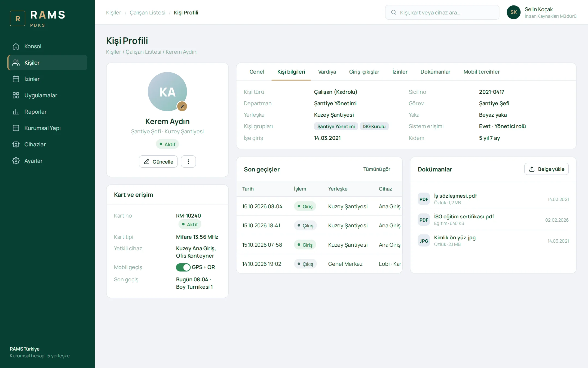Image resolution: width=588 pixels, height=368 pixels.
Task: Open the Mobil tercihler tab
Action: 482,72
